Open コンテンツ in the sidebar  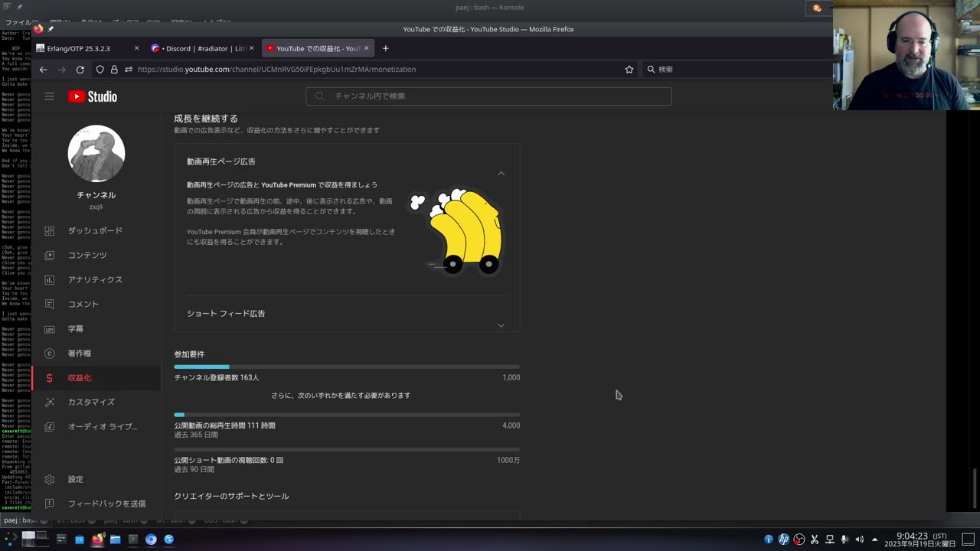click(x=96, y=255)
